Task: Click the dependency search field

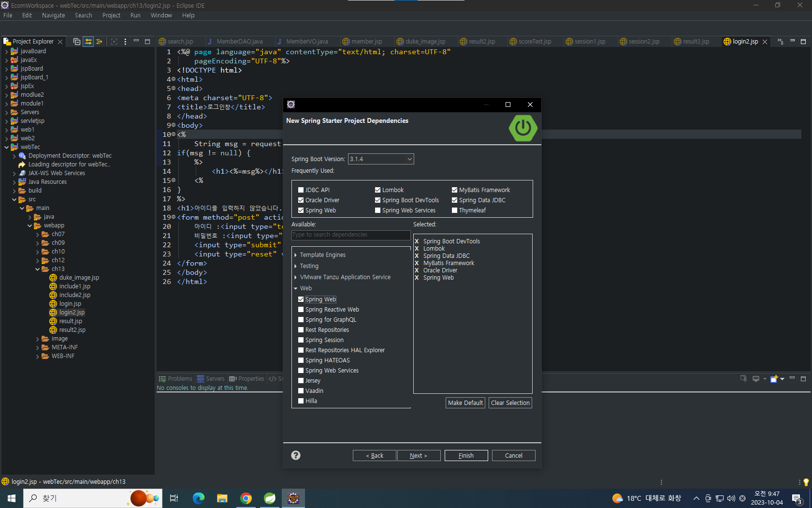Action: [351, 235]
